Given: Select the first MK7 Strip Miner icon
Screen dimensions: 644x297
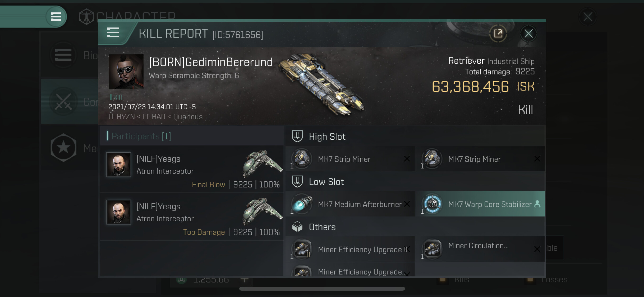Looking at the screenshot, I should point(302,159).
